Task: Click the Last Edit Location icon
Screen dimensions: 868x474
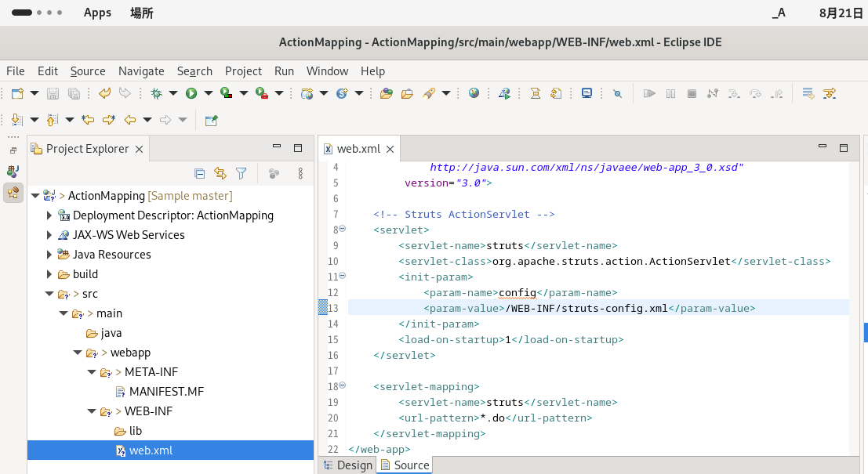Action: (x=88, y=119)
